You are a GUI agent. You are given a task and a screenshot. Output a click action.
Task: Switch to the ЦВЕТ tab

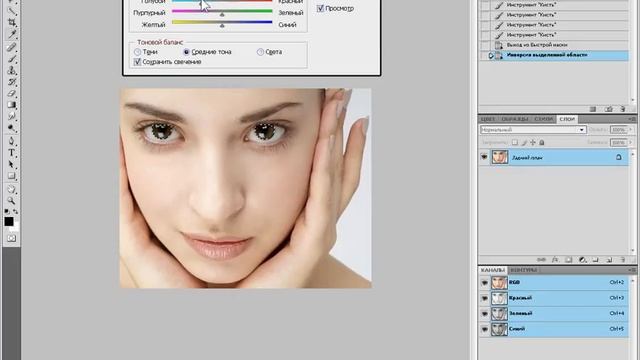(x=488, y=119)
